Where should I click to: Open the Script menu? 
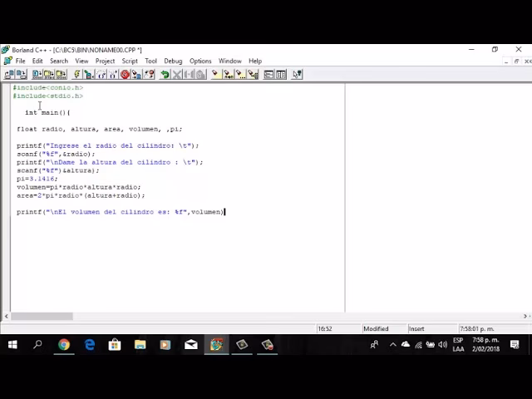click(x=130, y=61)
